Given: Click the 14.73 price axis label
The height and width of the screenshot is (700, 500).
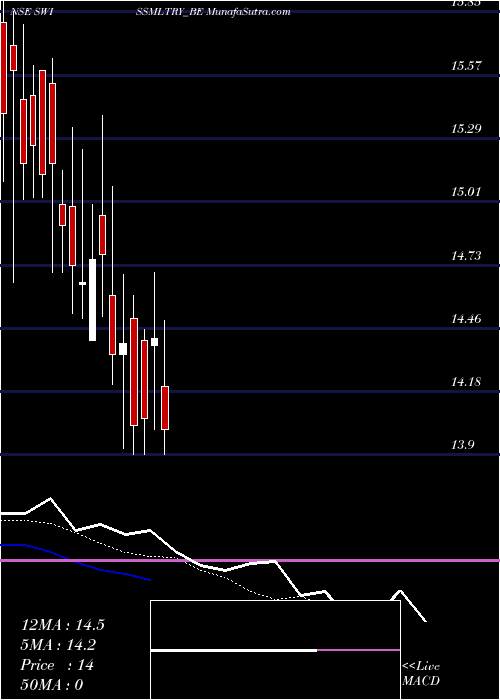Looking at the screenshot, I should [466, 256].
